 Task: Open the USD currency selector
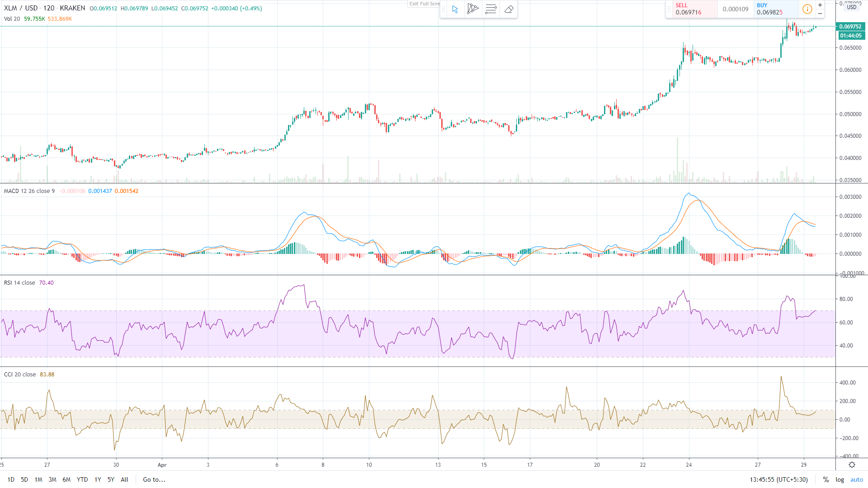coord(852,7)
